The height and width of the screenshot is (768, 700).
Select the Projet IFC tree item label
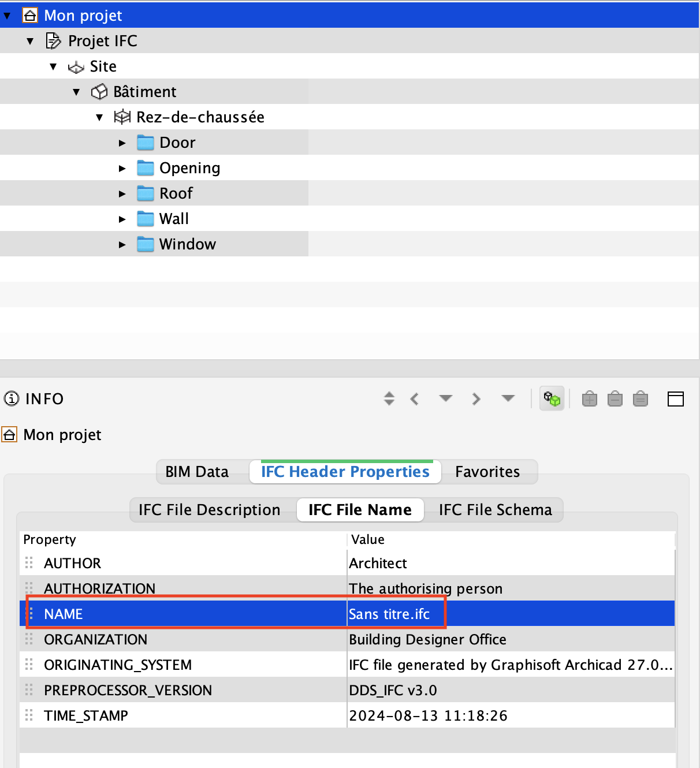coord(103,41)
